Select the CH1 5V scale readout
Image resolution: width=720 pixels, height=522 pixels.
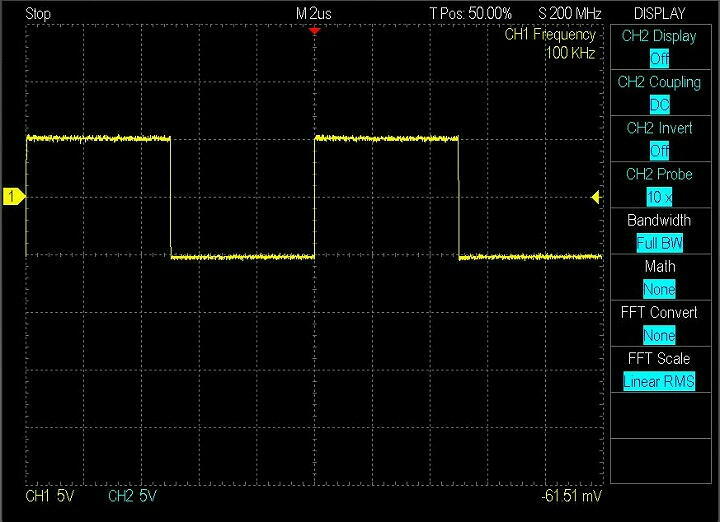point(49,496)
